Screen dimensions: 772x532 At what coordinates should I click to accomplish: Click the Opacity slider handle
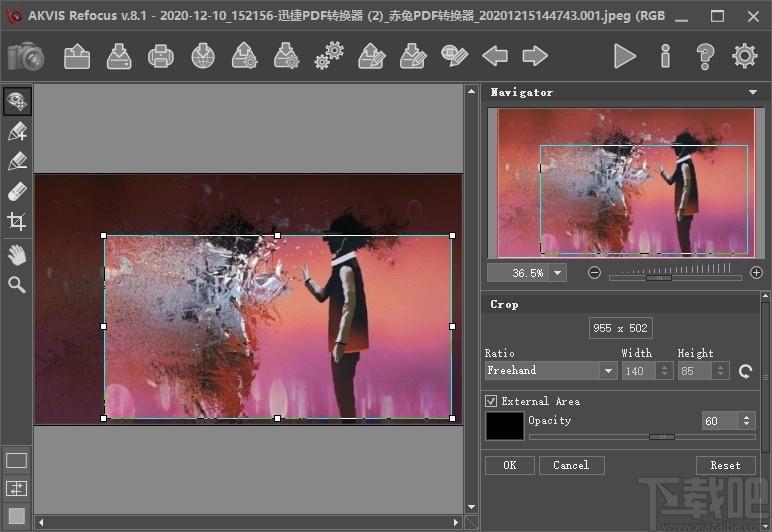tap(662, 437)
